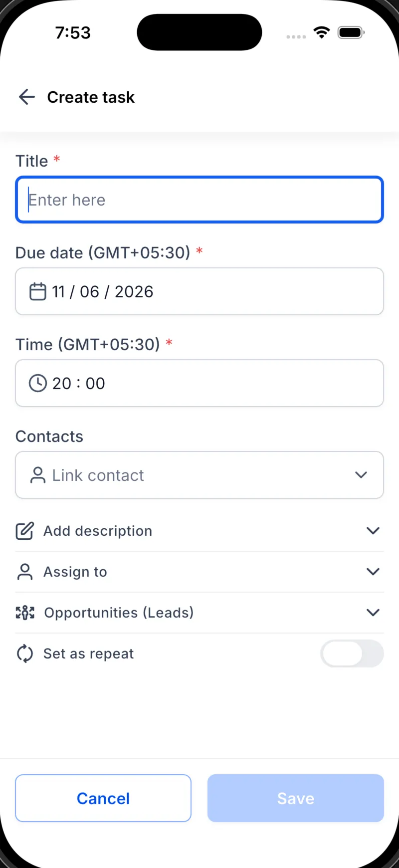Expand the Assign to chevron
The height and width of the screenshot is (868, 399).
pos(373,572)
